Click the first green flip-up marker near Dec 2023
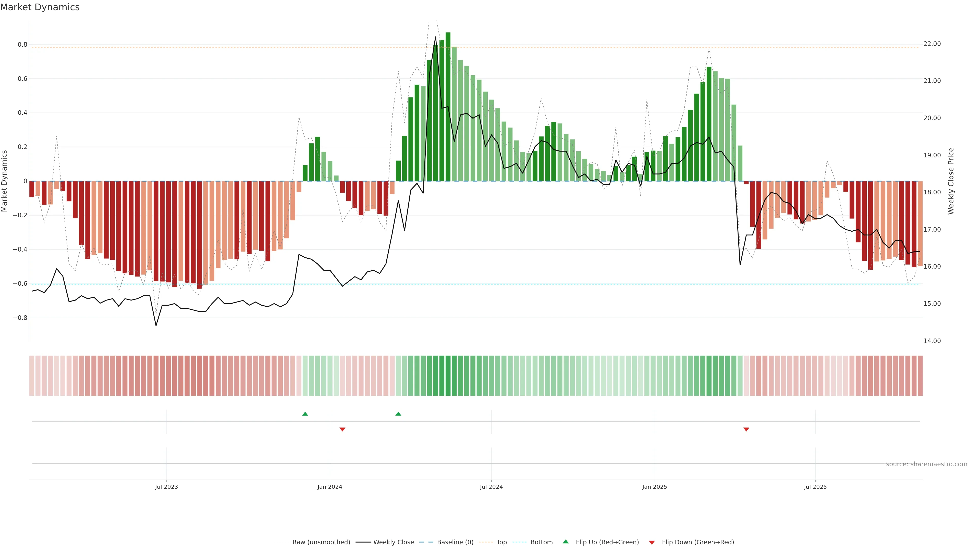The width and height of the screenshot is (980, 551). tap(305, 414)
